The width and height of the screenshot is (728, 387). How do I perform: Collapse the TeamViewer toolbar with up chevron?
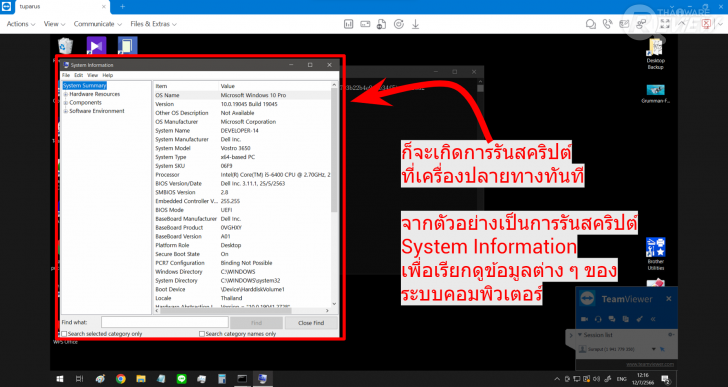pos(682,24)
